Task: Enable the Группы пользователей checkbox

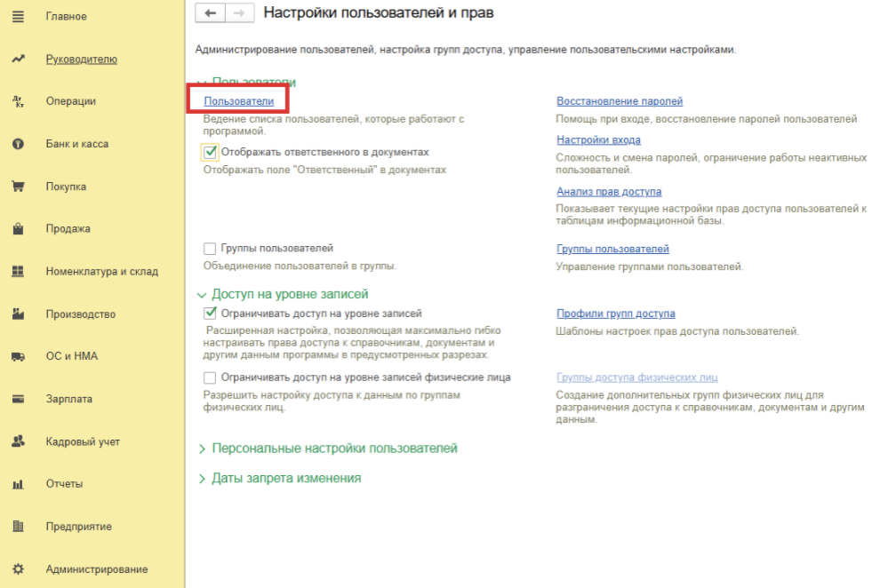Action: [210, 249]
